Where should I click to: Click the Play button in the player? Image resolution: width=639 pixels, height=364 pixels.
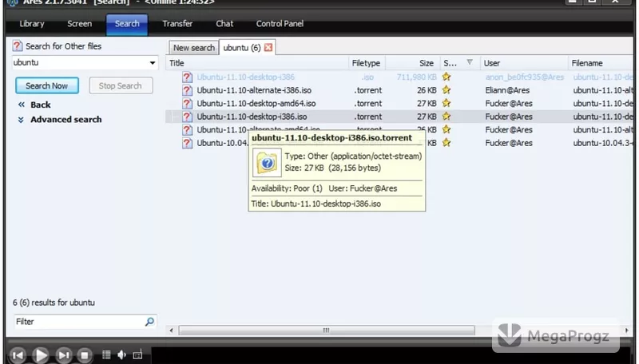pyautogui.click(x=41, y=355)
